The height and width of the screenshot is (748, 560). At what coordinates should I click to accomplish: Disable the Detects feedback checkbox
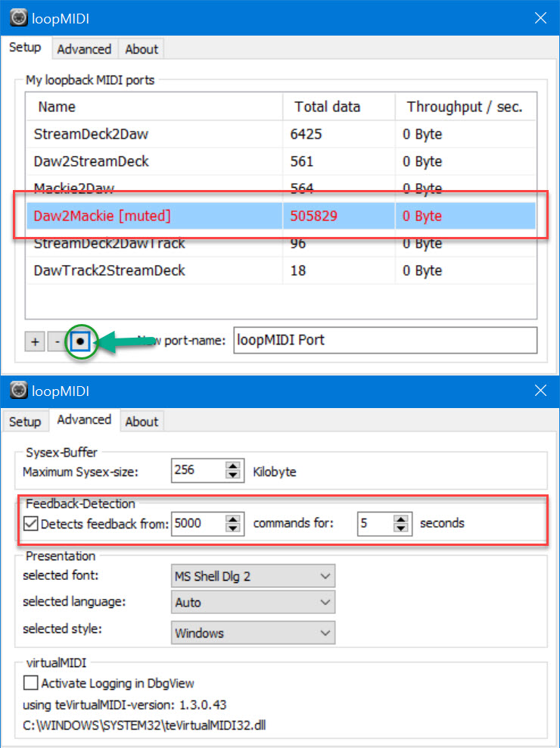[x=31, y=523]
